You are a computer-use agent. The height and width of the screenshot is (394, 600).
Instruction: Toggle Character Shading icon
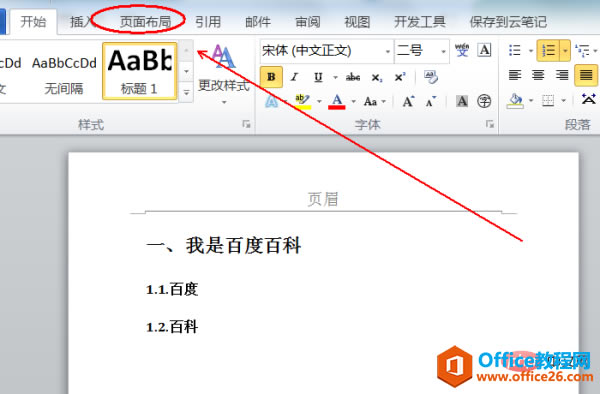coord(462,101)
